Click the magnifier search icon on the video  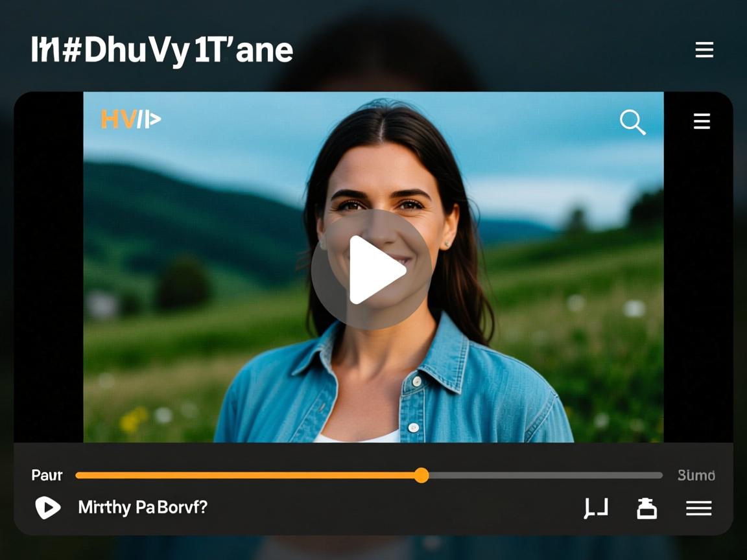[633, 122]
